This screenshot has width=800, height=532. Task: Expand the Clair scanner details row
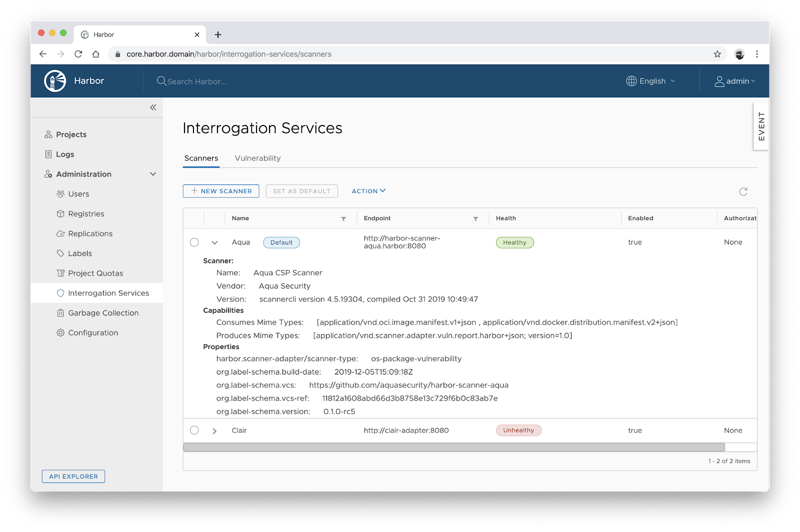pyautogui.click(x=214, y=431)
